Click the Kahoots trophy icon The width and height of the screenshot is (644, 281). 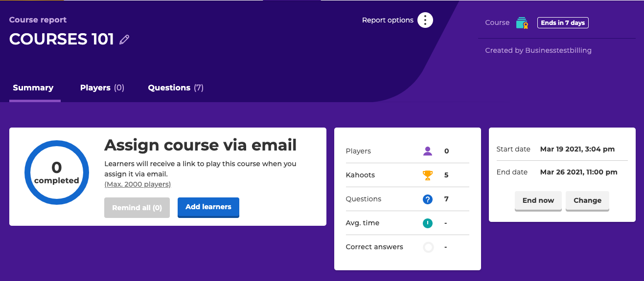click(x=428, y=175)
